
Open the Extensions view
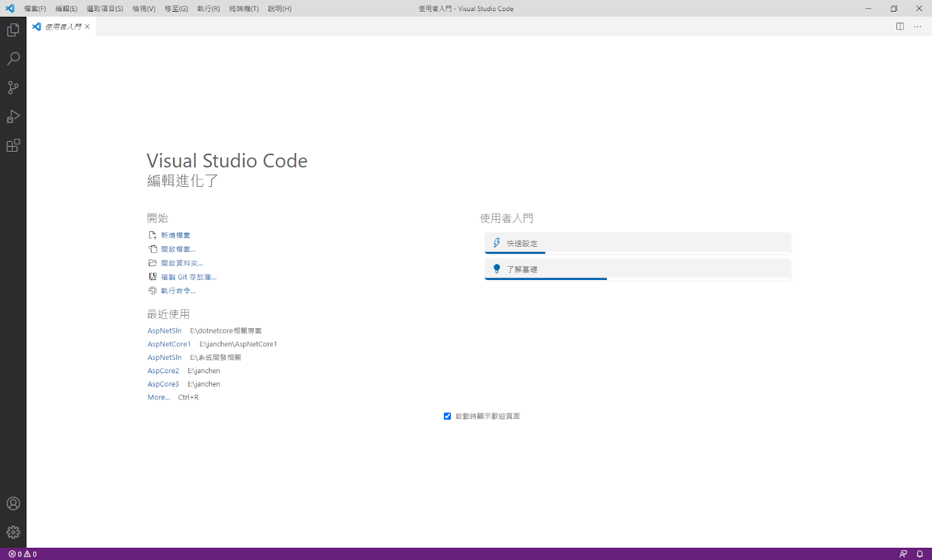click(13, 146)
